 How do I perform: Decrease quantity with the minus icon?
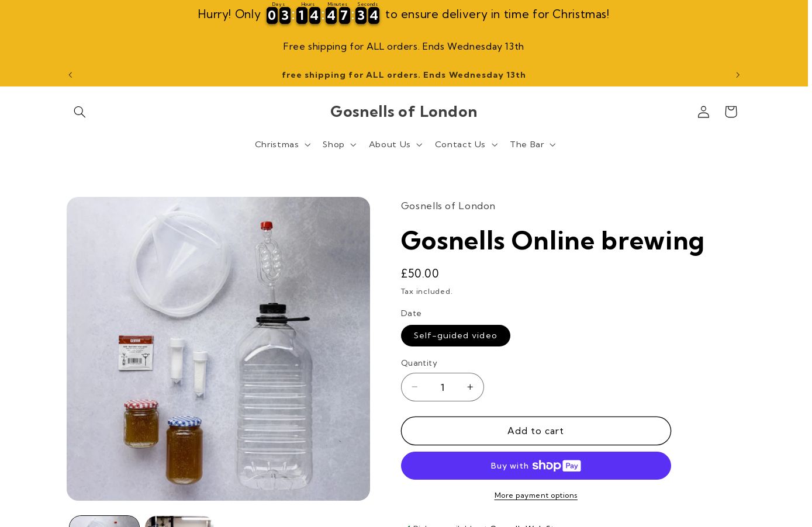(414, 387)
